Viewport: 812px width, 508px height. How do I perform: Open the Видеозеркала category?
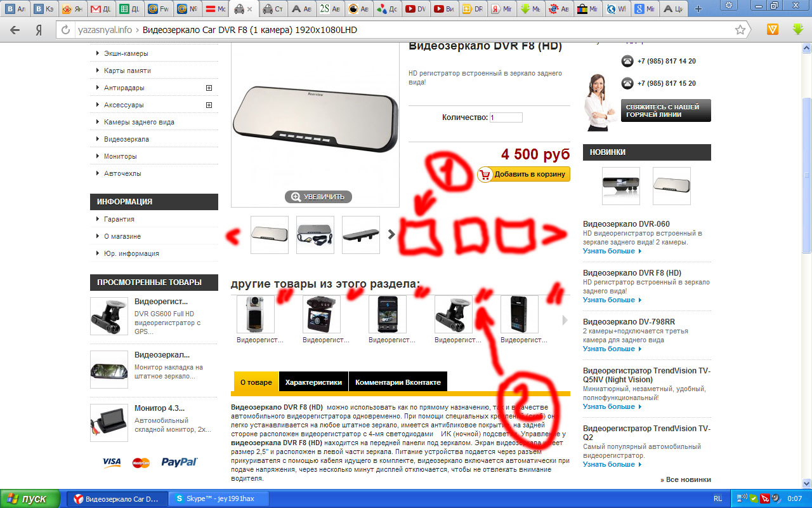point(126,139)
